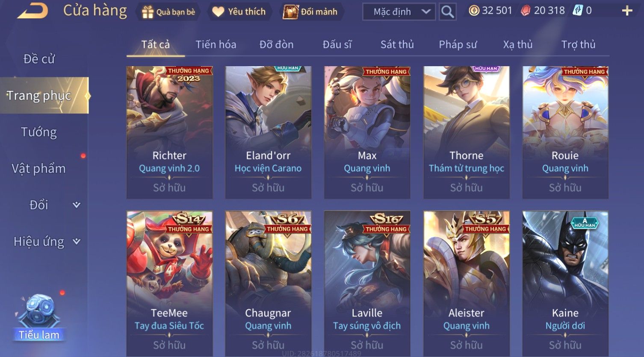This screenshot has height=357, width=644.
Task: Open the Tướng sidebar section
Action: click(x=39, y=132)
